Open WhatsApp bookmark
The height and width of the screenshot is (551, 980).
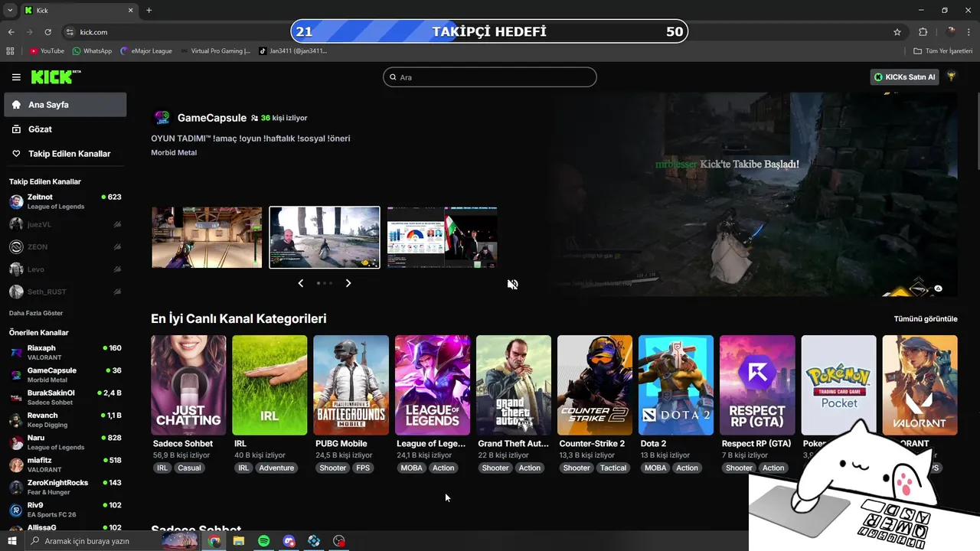tap(92, 51)
